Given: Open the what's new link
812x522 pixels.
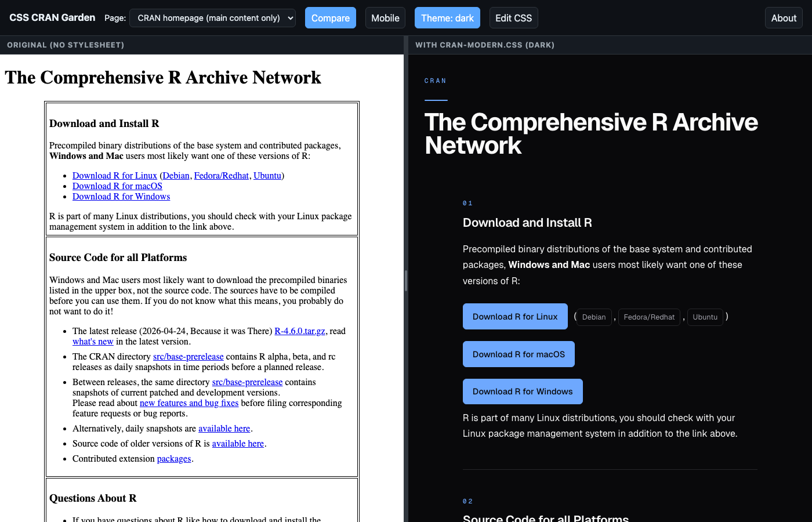Looking at the screenshot, I should (93, 342).
